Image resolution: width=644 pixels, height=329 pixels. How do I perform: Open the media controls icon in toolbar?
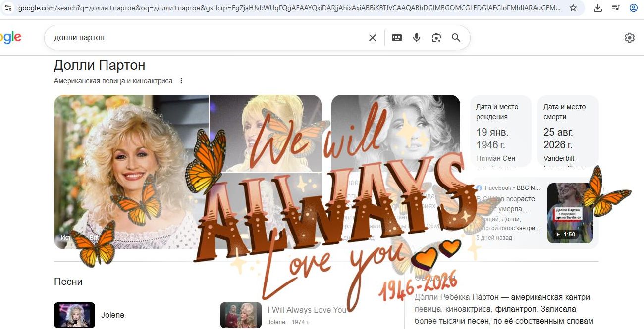pos(616,8)
